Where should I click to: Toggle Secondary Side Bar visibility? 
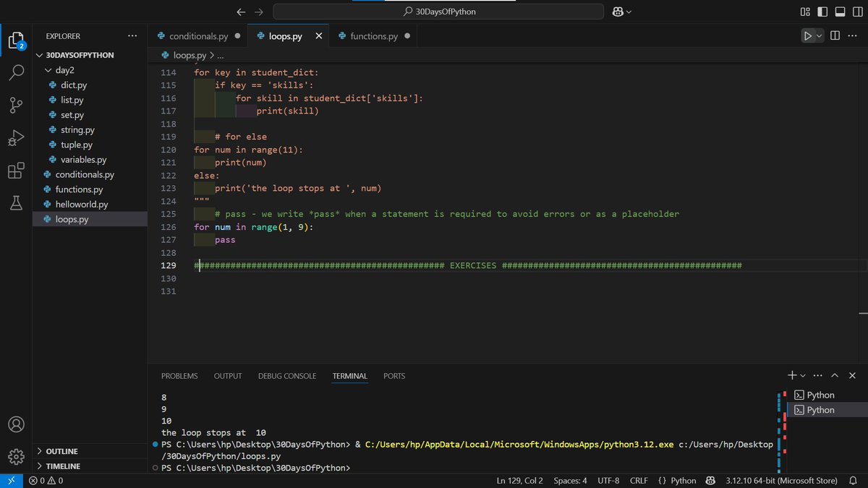(857, 12)
